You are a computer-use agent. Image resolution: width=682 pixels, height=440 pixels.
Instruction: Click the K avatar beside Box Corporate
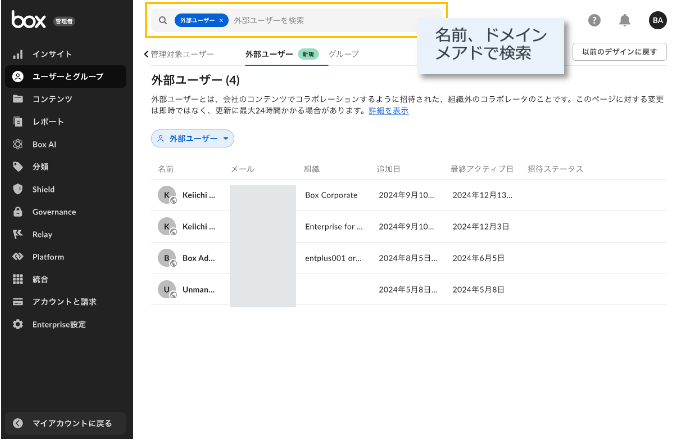pyautogui.click(x=167, y=195)
